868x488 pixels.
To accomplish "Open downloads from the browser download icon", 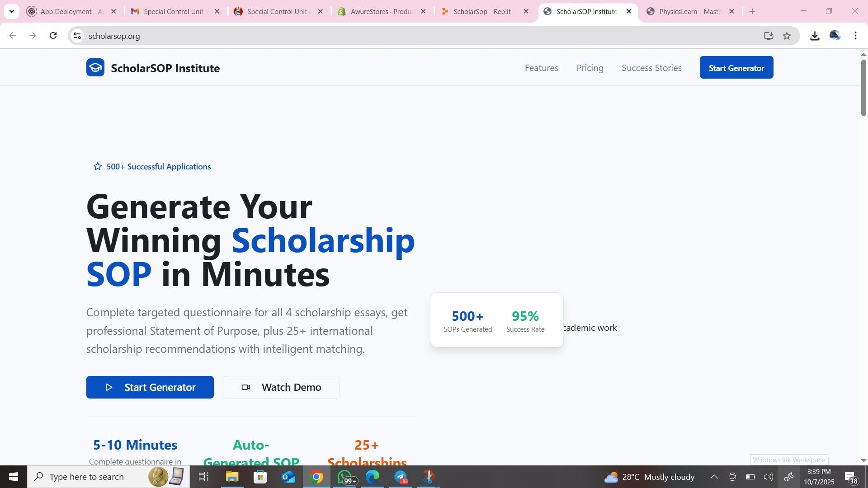I will (x=815, y=36).
